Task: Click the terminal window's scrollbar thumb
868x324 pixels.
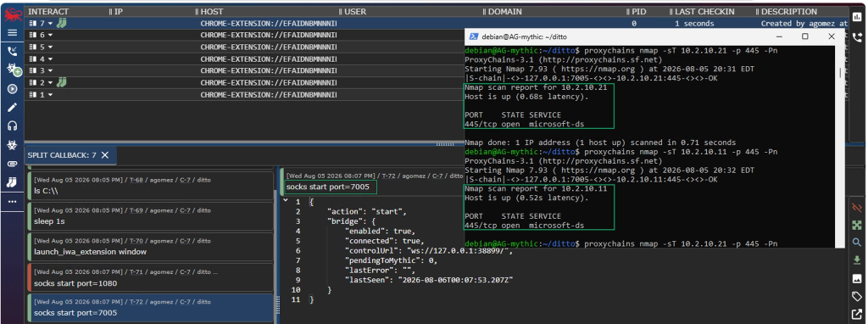Action: (x=840, y=73)
